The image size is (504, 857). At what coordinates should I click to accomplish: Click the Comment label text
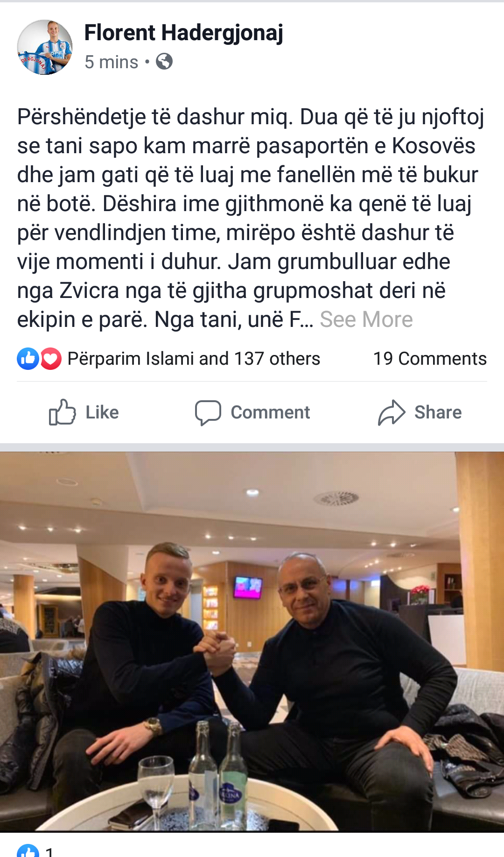pos(270,412)
